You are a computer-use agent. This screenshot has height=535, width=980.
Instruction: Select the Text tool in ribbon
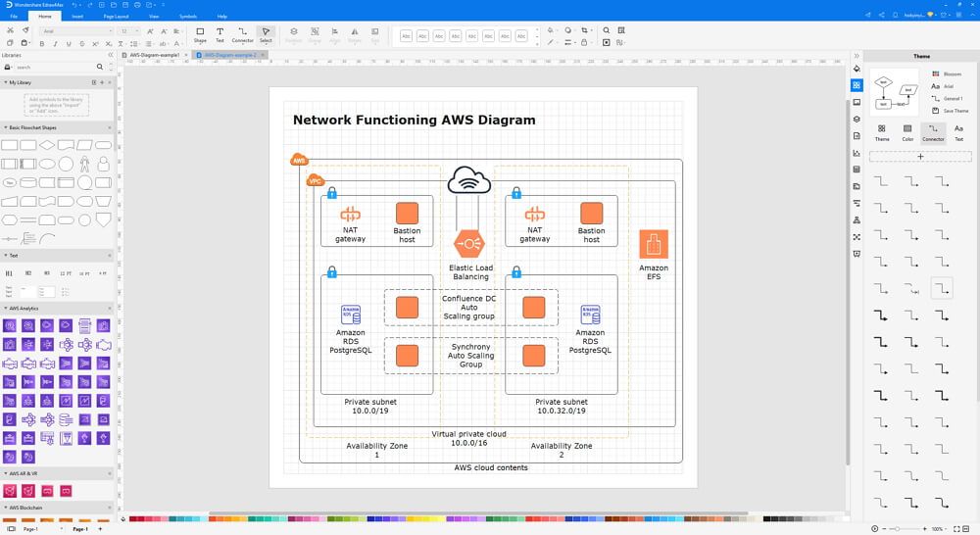point(220,34)
